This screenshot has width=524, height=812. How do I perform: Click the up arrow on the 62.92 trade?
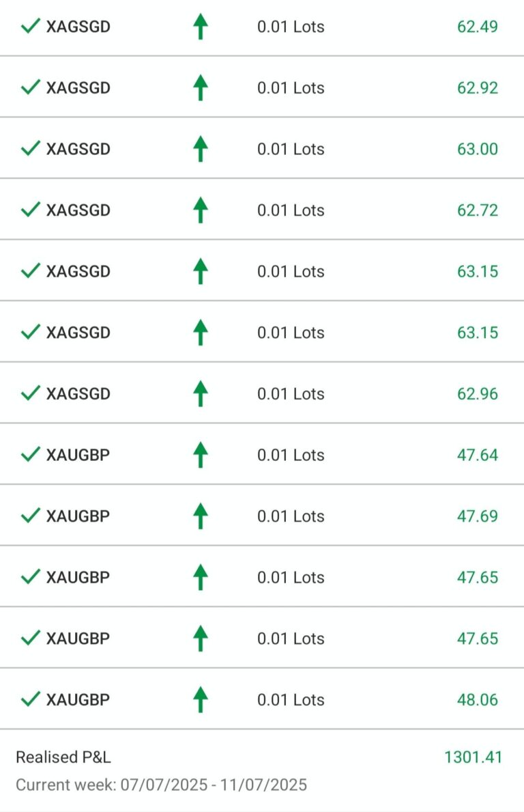(x=200, y=87)
